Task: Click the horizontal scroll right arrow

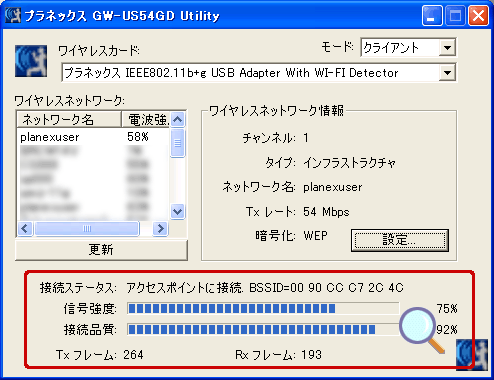Action: click(161, 229)
